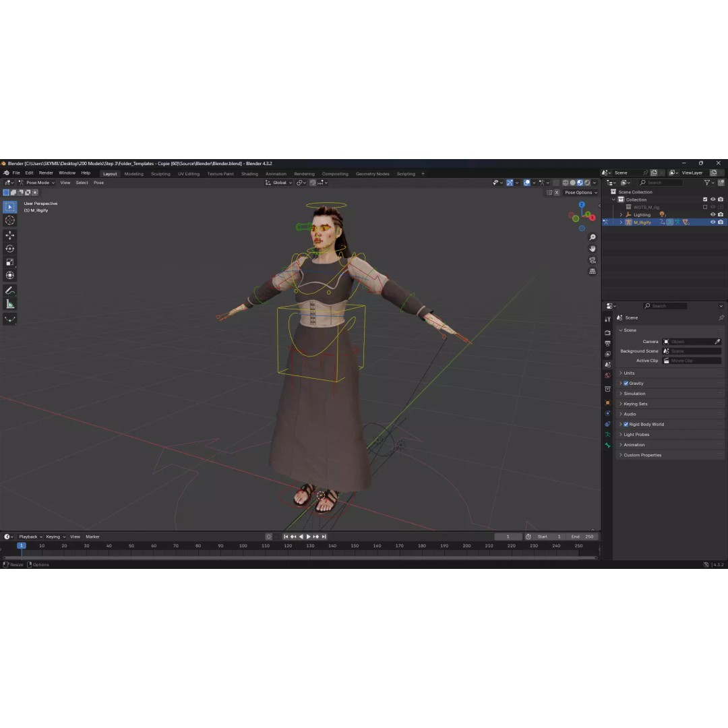
Task: Open the Object Constraints properties tab
Action: click(x=607, y=424)
